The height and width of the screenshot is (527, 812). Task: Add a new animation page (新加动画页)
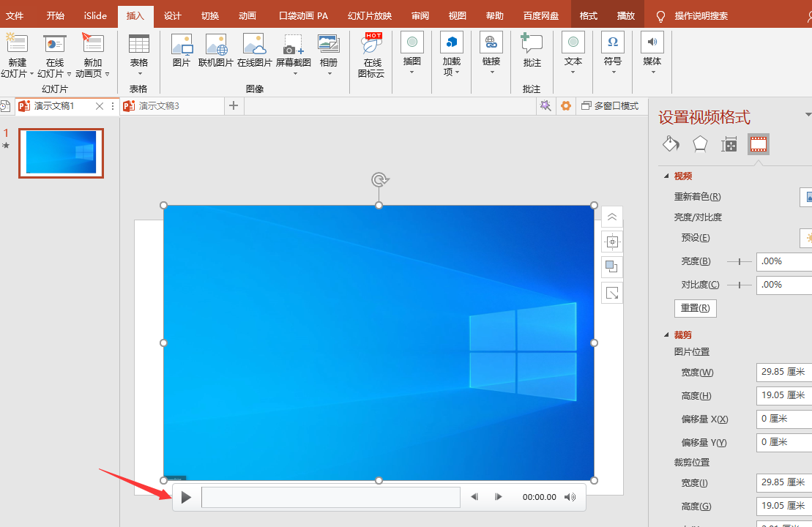click(x=93, y=43)
